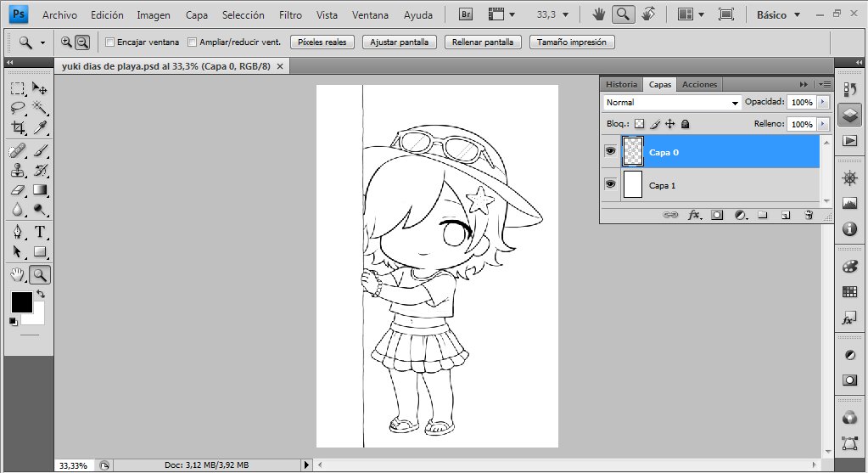Launch Bridge with the Br icon
Image resolution: width=868 pixels, height=473 pixels.
click(466, 14)
